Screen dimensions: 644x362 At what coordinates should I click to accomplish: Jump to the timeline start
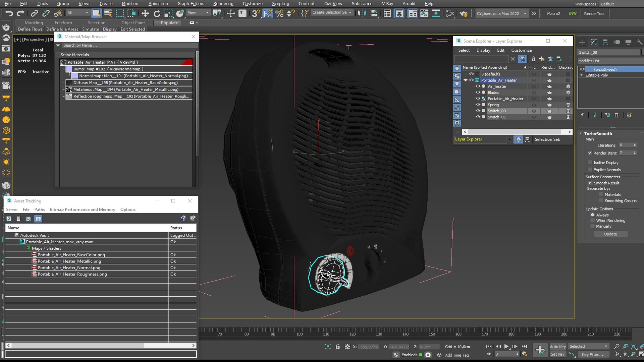[489, 347]
